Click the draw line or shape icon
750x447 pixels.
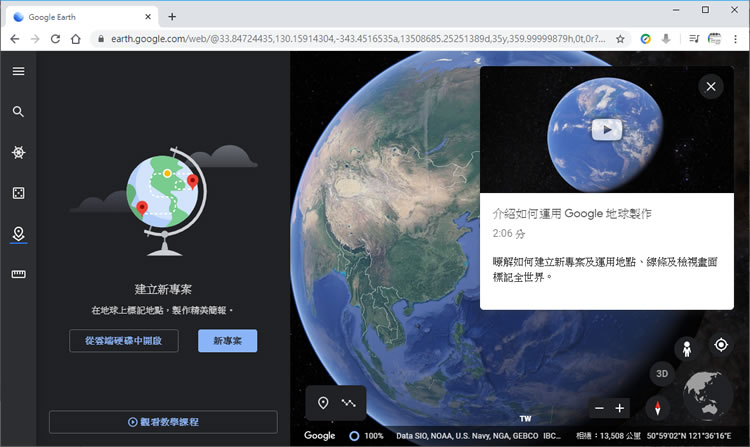pos(348,403)
